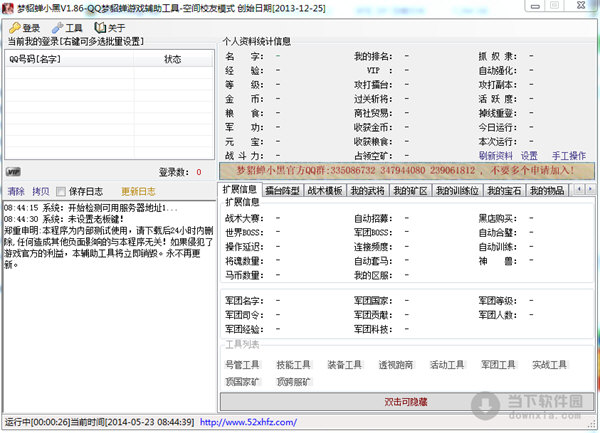Open the www.52xhfz.com link

(x=248, y=422)
